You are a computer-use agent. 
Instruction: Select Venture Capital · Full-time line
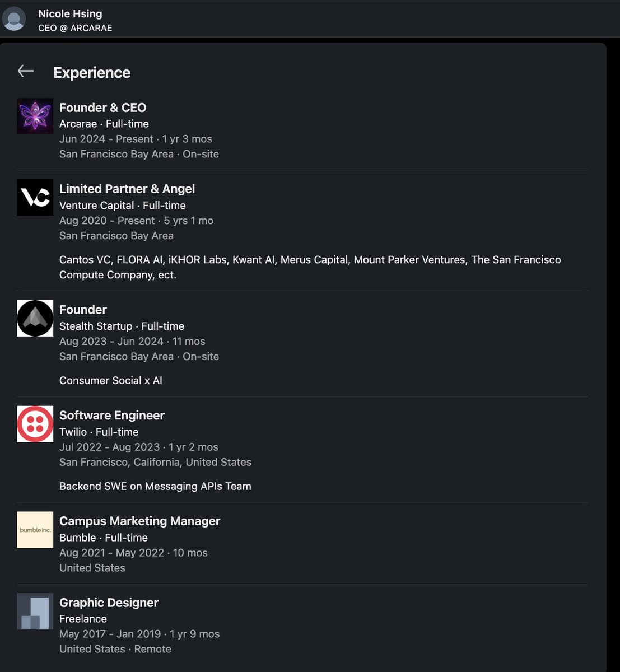[123, 206]
